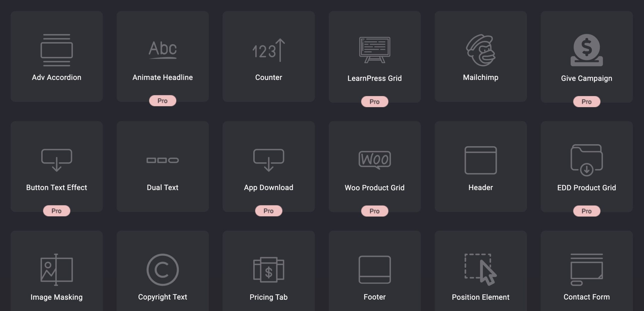Image resolution: width=644 pixels, height=311 pixels.
Task: Click the Pro badge on Button Text Effect
Action: tap(56, 210)
